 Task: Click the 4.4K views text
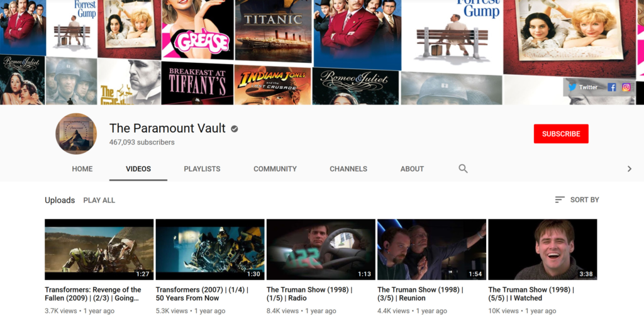pos(392,311)
